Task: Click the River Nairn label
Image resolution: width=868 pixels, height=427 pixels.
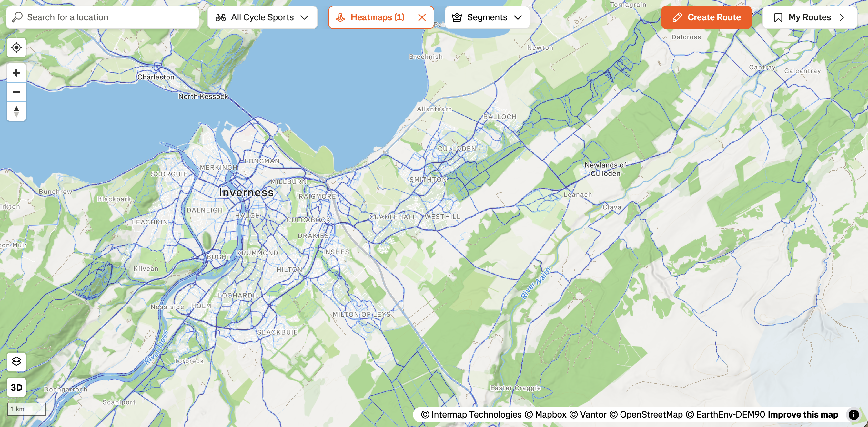Action: (535, 283)
